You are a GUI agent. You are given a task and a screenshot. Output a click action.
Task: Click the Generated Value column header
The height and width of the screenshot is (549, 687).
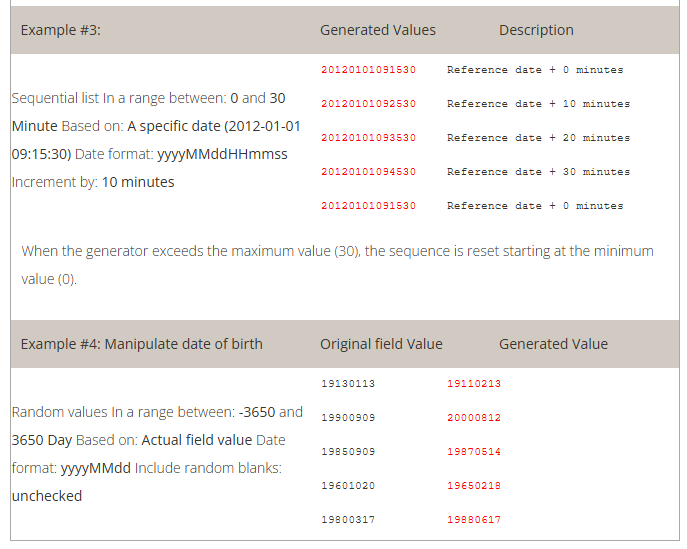pyautogui.click(x=553, y=344)
